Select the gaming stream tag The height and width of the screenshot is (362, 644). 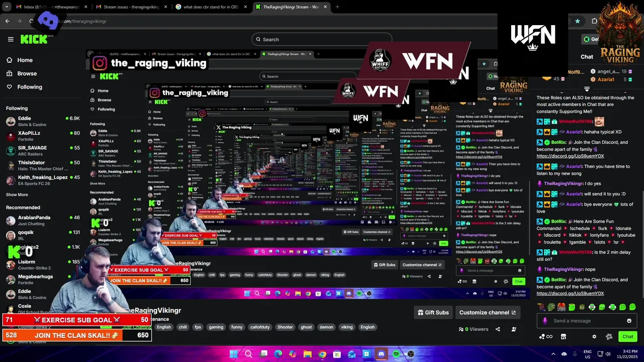point(216,327)
